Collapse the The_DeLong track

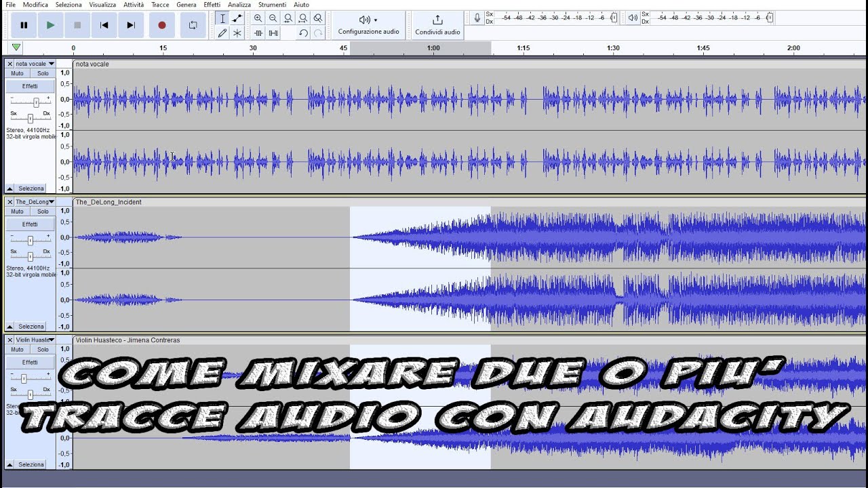10,327
